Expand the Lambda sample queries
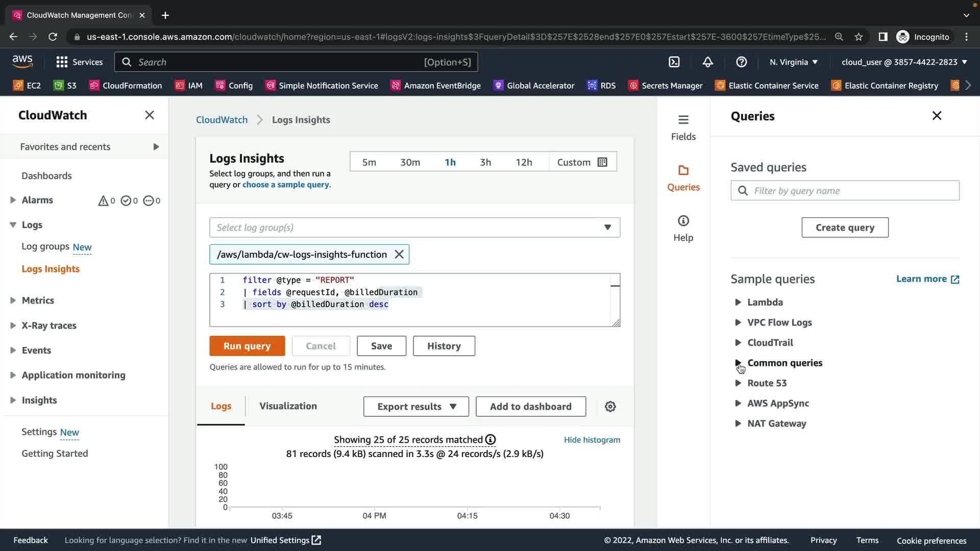This screenshot has width=980, height=551. pyautogui.click(x=738, y=302)
